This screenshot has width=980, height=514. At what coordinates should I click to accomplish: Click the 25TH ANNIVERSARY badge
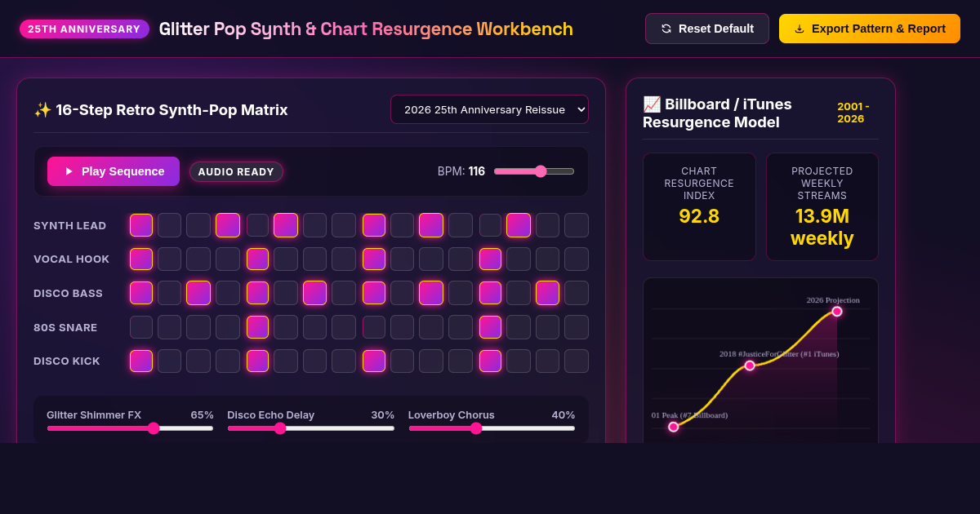click(84, 29)
